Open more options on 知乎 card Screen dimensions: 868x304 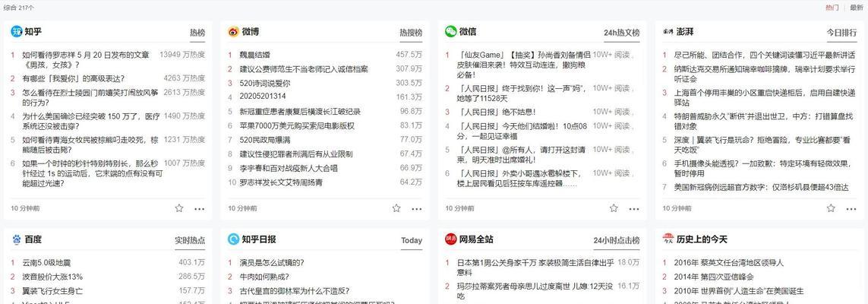coord(199,209)
